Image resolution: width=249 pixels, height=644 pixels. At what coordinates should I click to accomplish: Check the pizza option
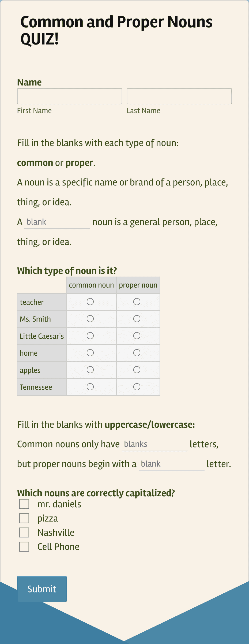click(24, 518)
